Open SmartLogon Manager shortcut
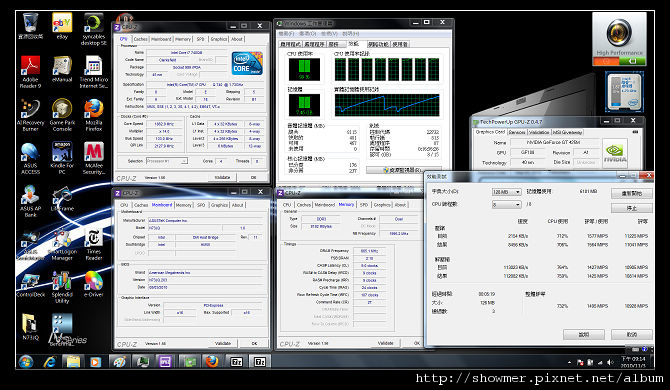Screen dimensions: 670x390 (62, 244)
